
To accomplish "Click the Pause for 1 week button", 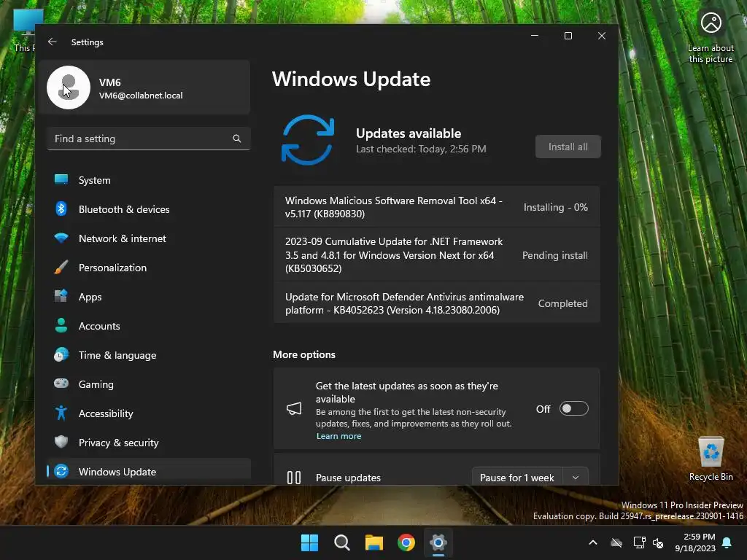I will pyautogui.click(x=517, y=477).
